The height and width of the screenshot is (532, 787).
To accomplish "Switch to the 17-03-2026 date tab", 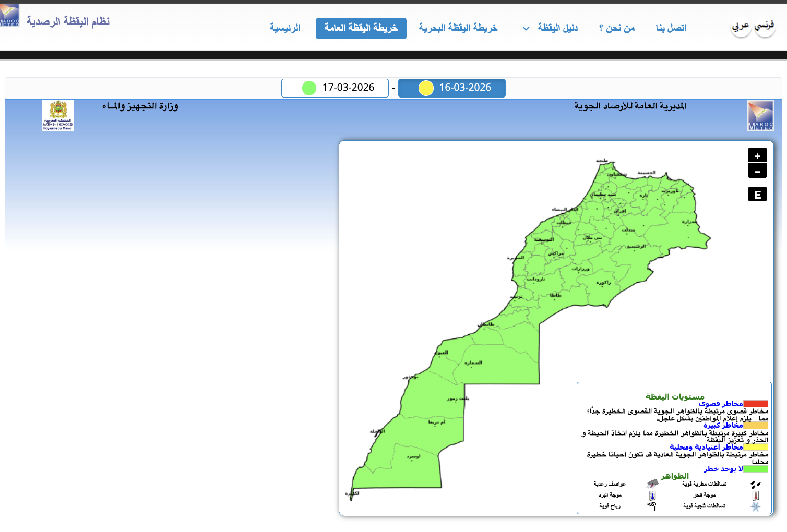I will pyautogui.click(x=335, y=88).
